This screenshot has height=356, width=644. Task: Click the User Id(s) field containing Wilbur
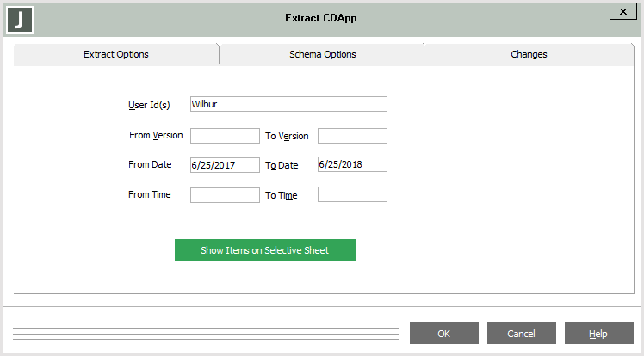288,105
